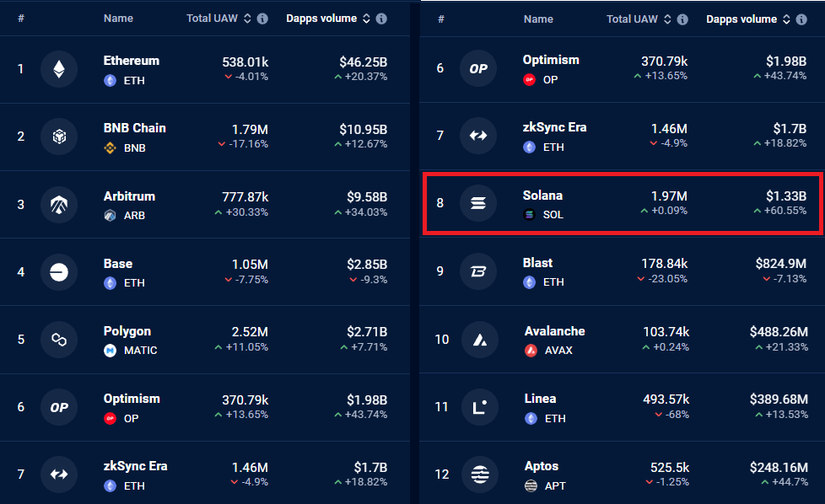
Task: Click the BNB Chain logo icon
Action: click(x=59, y=137)
